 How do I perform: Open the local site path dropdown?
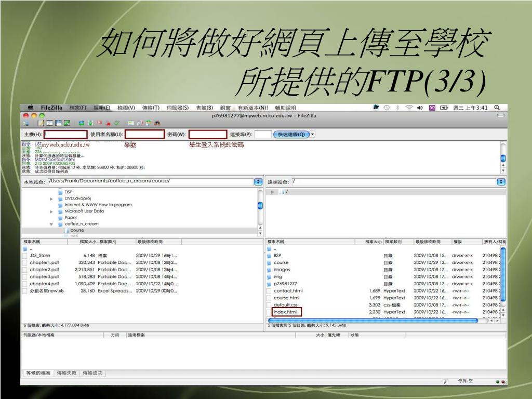[258, 181]
